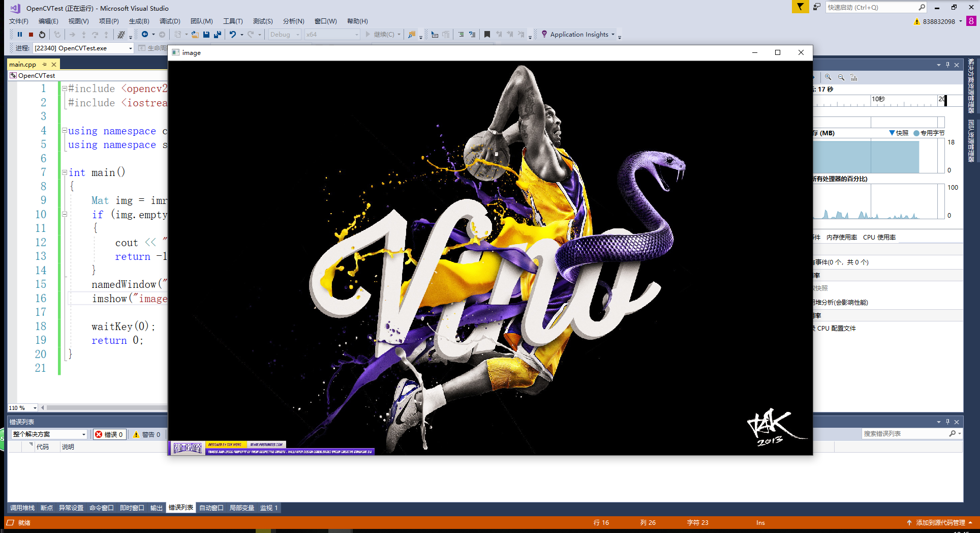Collapse the if block on line 10
The height and width of the screenshot is (533, 980).
pyautogui.click(x=65, y=214)
